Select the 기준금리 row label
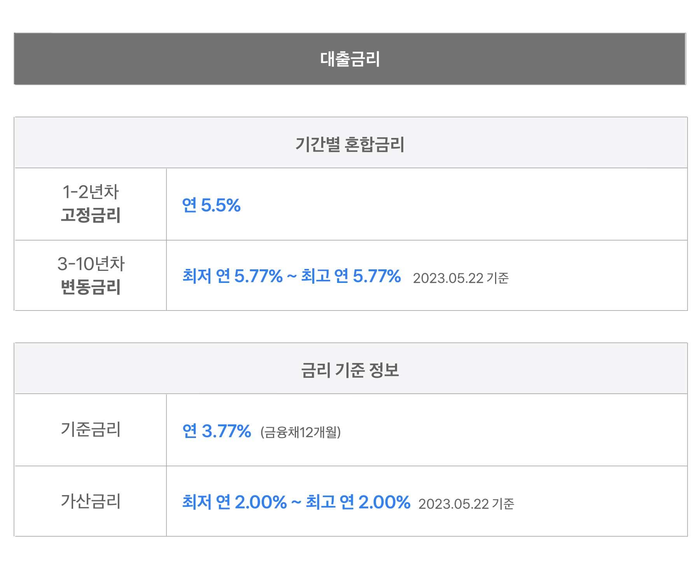This screenshot has width=700, height=588. point(91,429)
